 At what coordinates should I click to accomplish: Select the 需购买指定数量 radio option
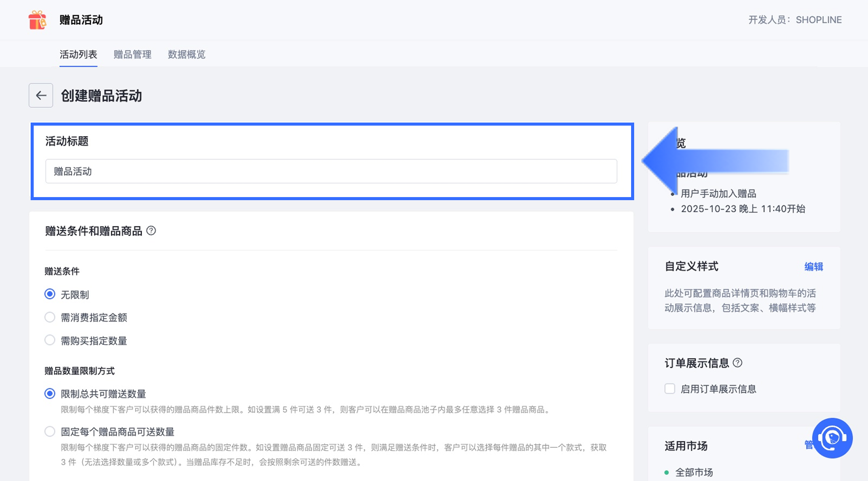click(50, 340)
